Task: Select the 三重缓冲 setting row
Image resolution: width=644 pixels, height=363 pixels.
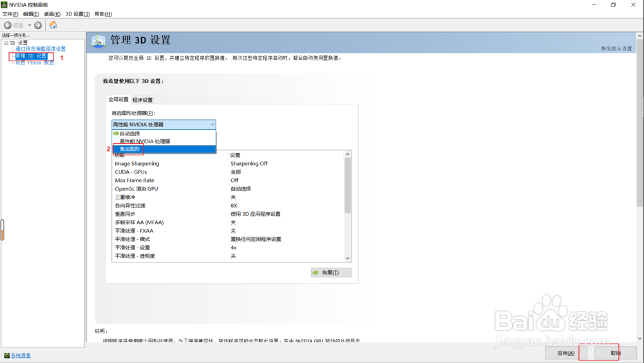Action: 228,197
